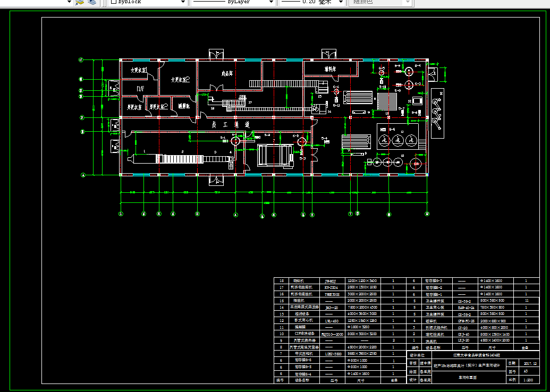Click the stacked layers icon before ByBlock

tap(92, 2)
